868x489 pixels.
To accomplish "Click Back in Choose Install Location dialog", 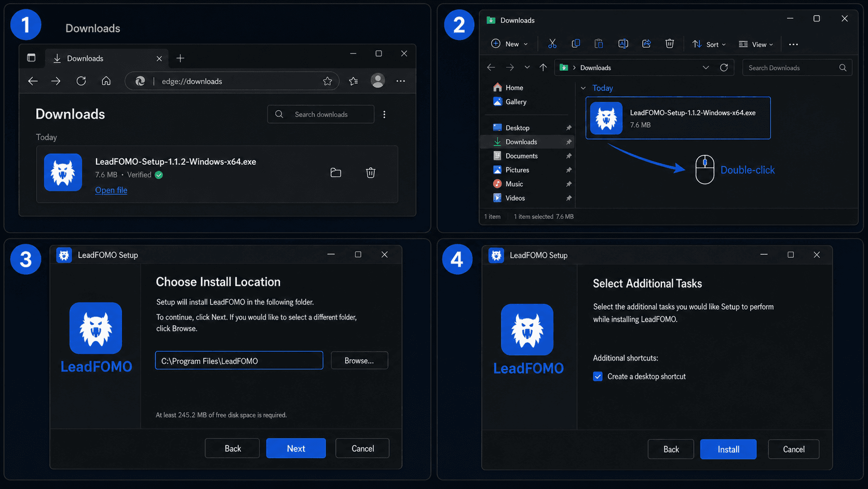I will pos(233,448).
